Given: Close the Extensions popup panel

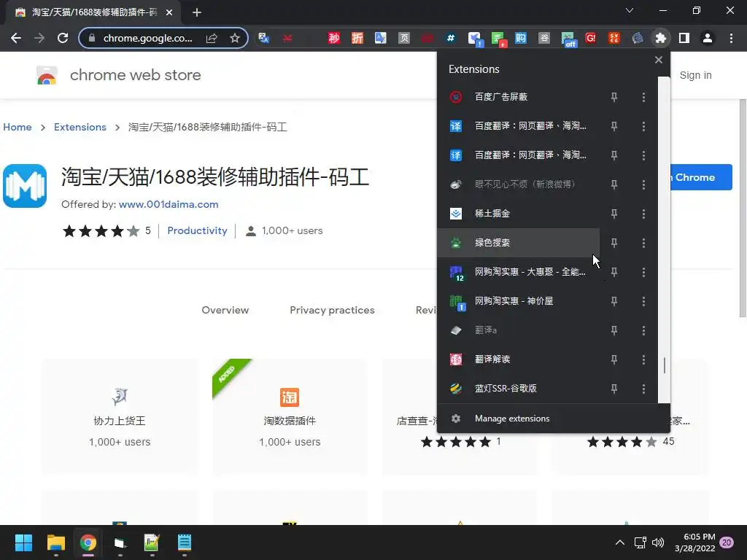Looking at the screenshot, I should click(x=659, y=60).
